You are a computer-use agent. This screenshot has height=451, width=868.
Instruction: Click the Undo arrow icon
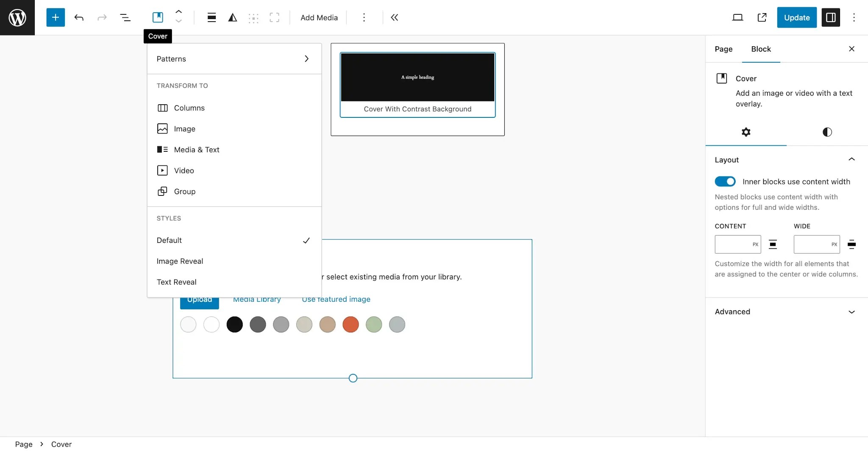(79, 17)
